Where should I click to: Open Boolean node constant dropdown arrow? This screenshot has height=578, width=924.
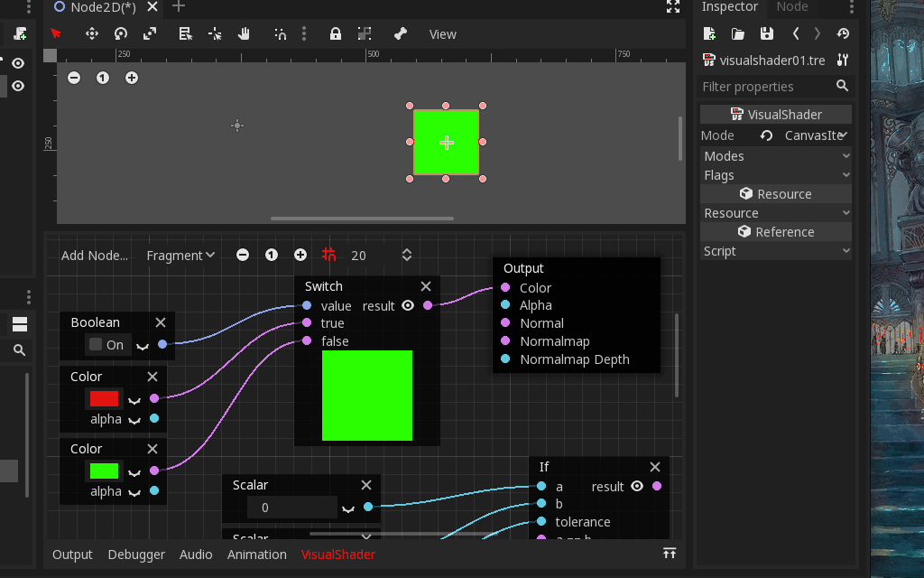pos(143,346)
